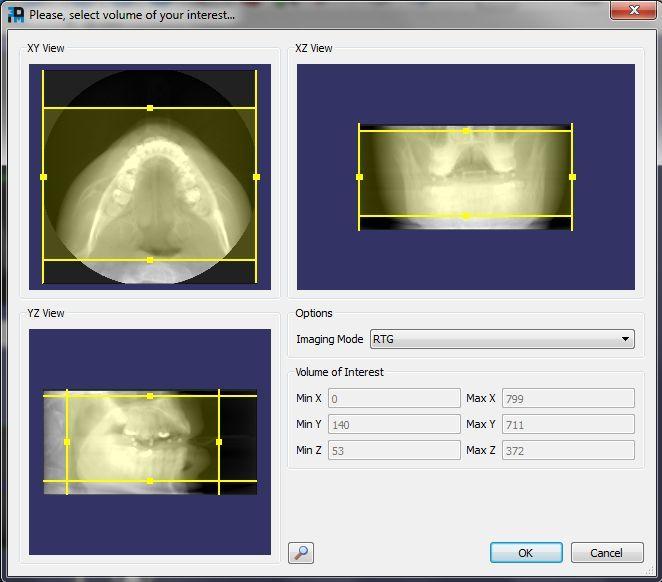Click the Min Y input field
Image resolution: width=662 pixels, height=582 pixels.
point(379,424)
